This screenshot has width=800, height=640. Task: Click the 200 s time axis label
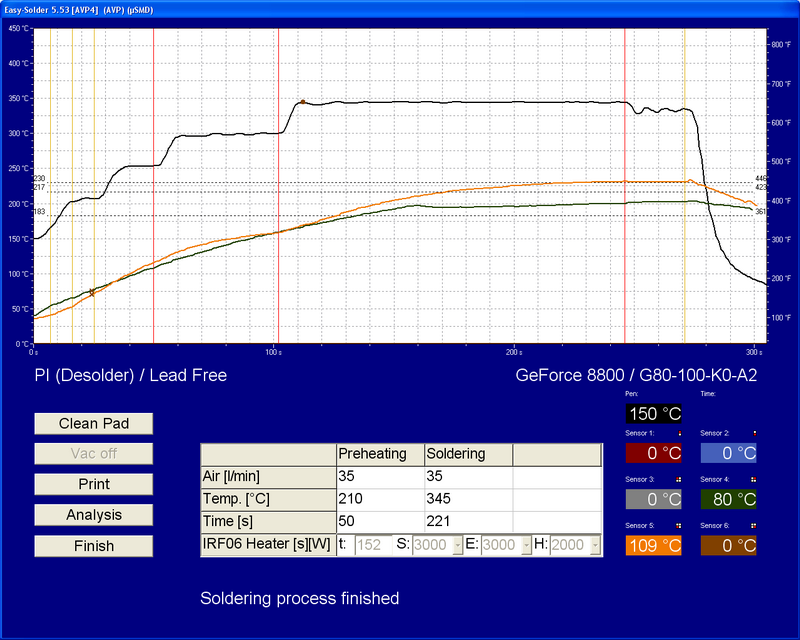click(x=514, y=352)
